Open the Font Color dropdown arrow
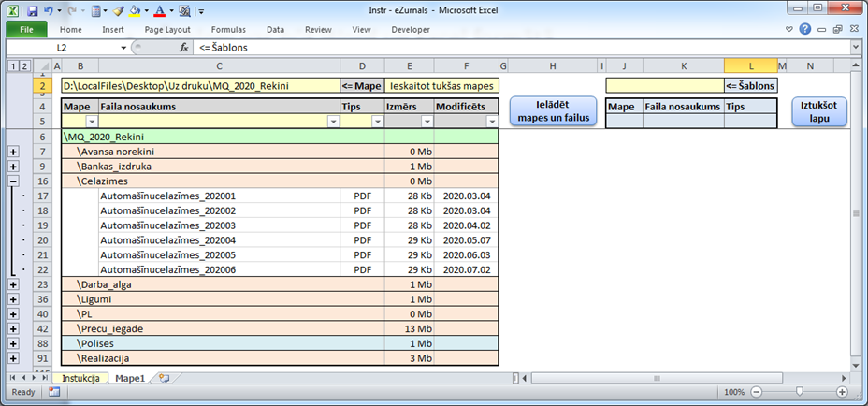The height and width of the screenshot is (406, 868). tap(171, 10)
